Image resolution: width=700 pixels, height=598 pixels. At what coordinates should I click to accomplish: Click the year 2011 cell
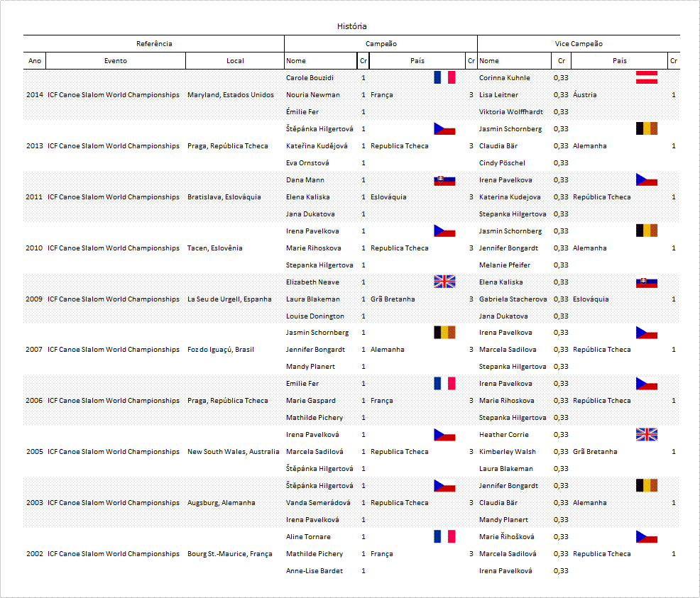[x=34, y=196]
